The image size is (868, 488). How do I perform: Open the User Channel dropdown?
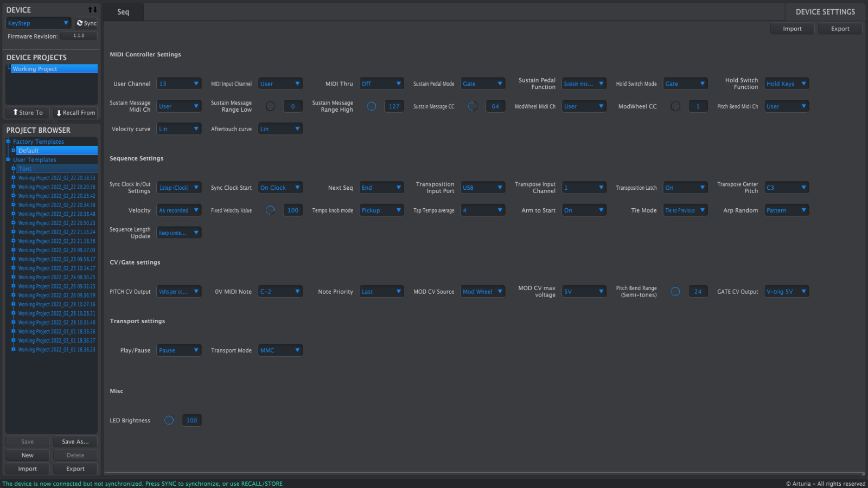[x=179, y=84]
